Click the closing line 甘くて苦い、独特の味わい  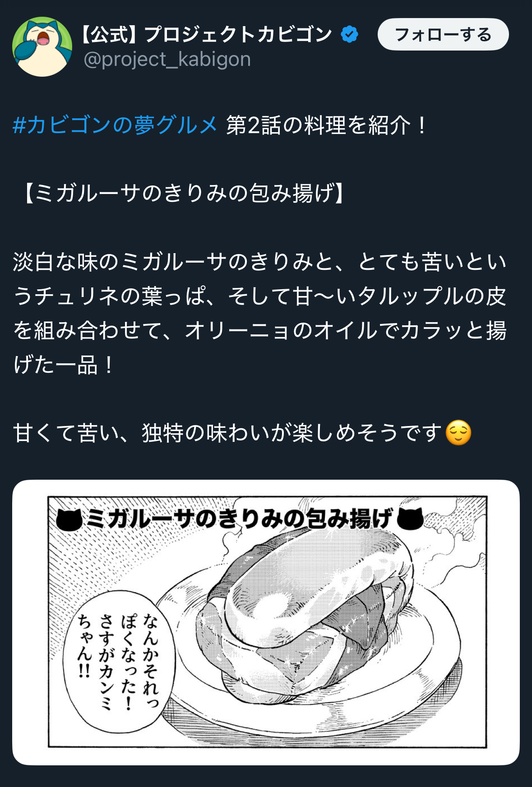coord(242,433)
